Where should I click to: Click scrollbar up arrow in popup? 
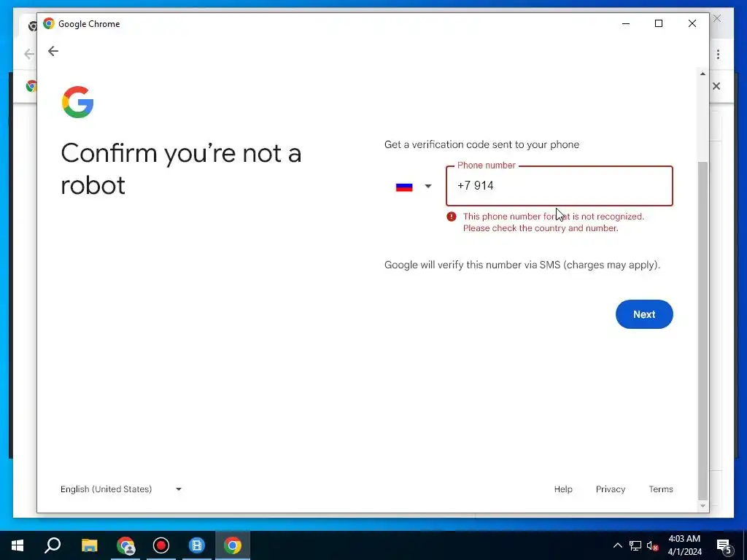pyautogui.click(x=703, y=74)
